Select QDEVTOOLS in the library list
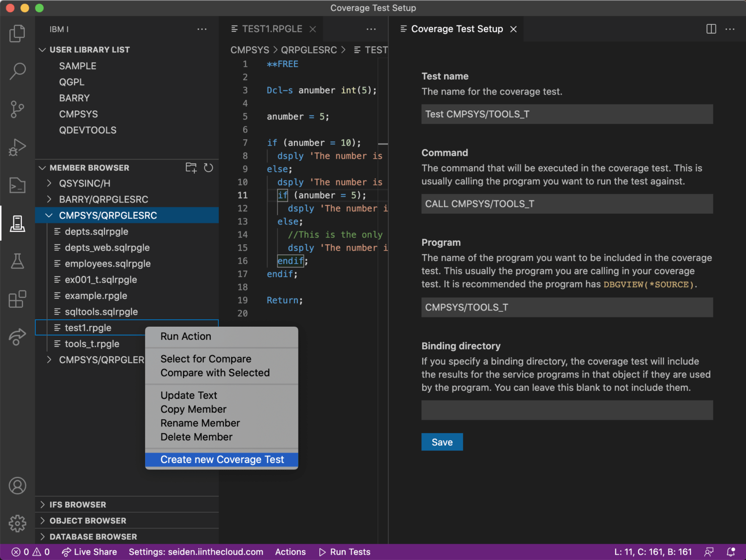The width and height of the screenshot is (746, 560). [x=127, y=130]
